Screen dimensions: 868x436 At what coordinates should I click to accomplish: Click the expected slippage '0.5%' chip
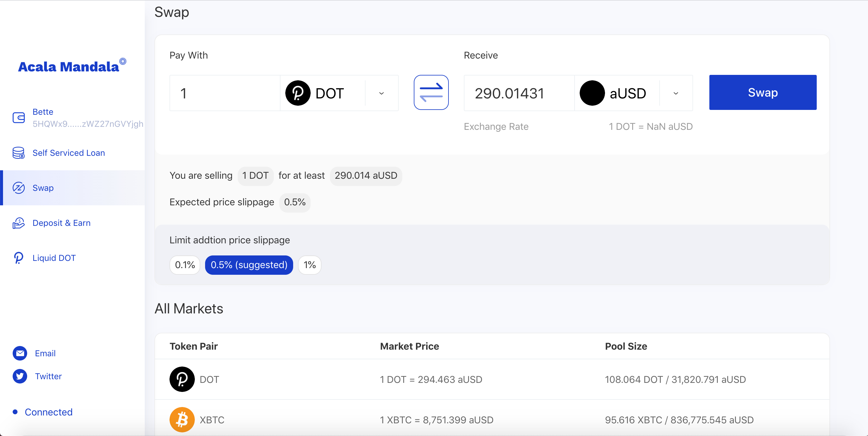pyautogui.click(x=295, y=203)
